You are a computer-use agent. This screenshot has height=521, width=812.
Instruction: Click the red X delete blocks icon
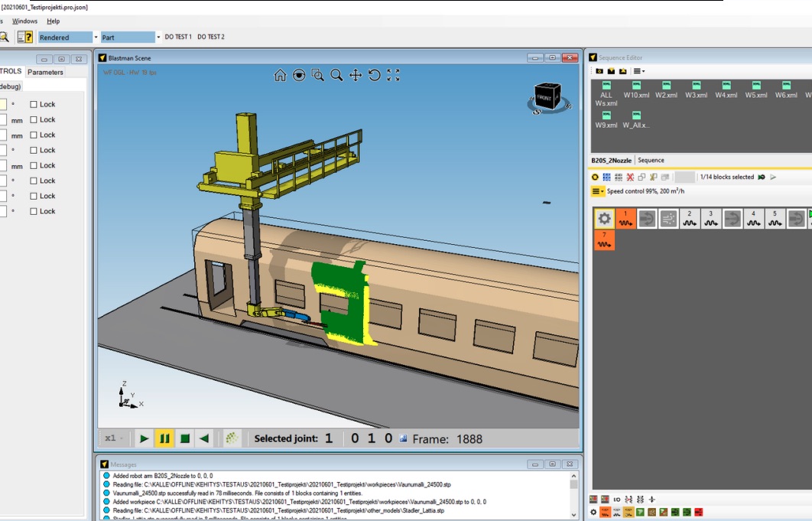[x=630, y=177]
